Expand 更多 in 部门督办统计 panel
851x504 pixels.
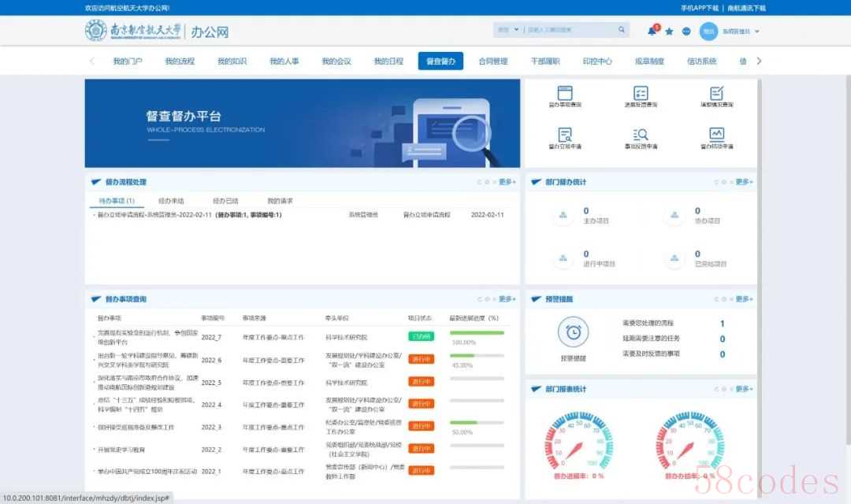(x=744, y=182)
